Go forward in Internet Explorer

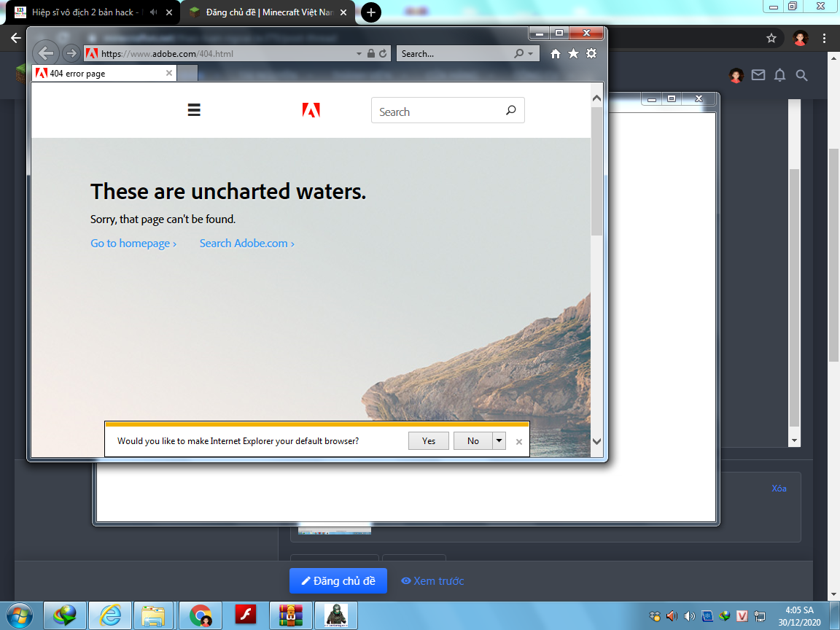coord(71,53)
